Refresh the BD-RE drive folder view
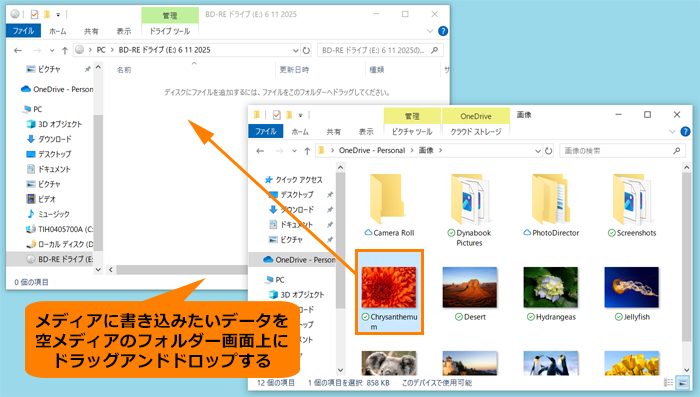Viewport: 700px width, 397px height. [306, 50]
